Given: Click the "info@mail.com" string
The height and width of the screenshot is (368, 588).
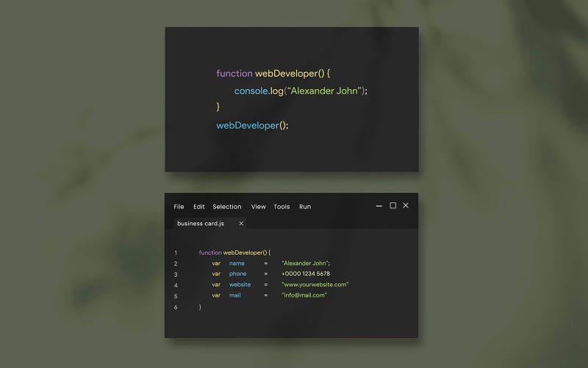Looking at the screenshot, I should click(x=304, y=295).
